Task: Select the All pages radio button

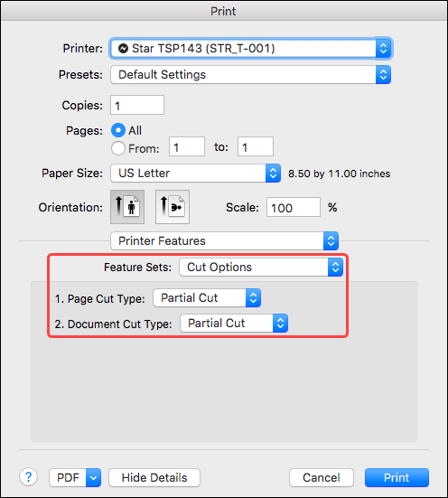Action: [x=118, y=130]
